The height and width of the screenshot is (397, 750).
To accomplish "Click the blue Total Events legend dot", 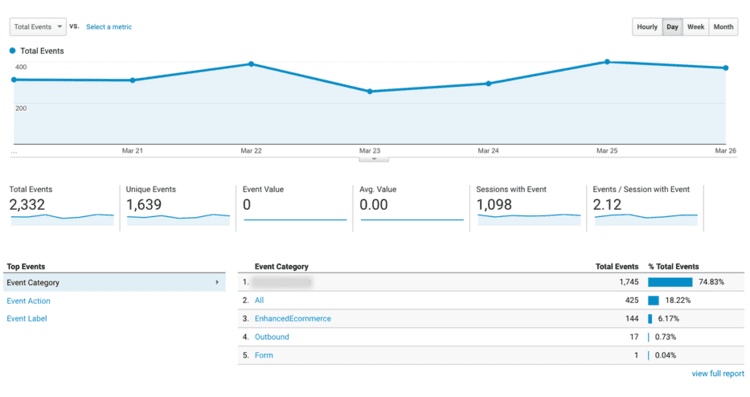I will (x=12, y=51).
